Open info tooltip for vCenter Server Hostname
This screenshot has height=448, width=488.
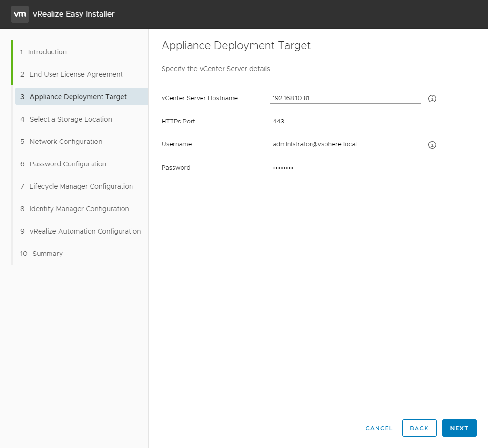[x=432, y=99]
